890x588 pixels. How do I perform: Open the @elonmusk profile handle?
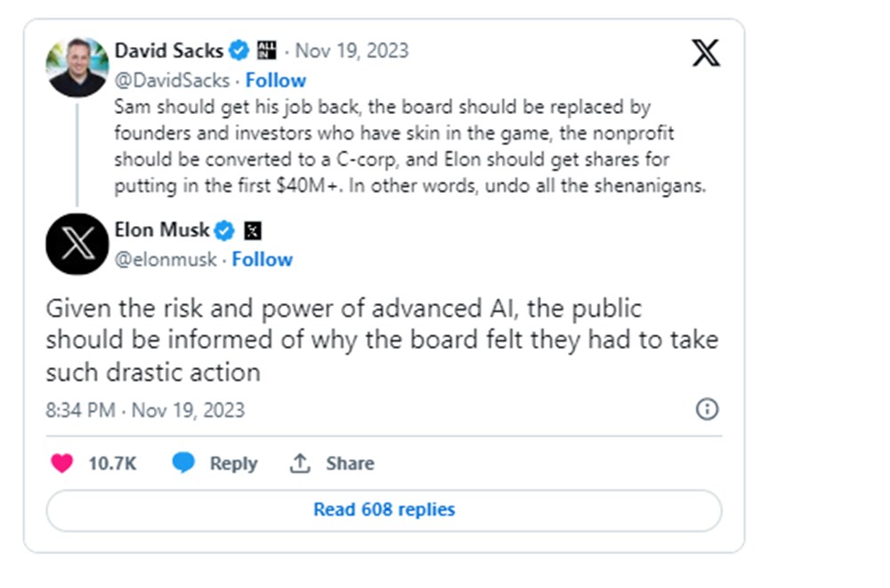click(165, 259)
